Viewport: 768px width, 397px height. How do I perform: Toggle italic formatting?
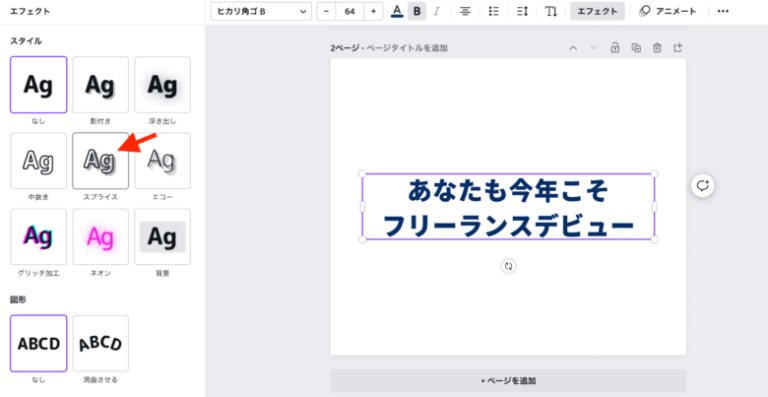pyautogui.click(x=436, y=11)
